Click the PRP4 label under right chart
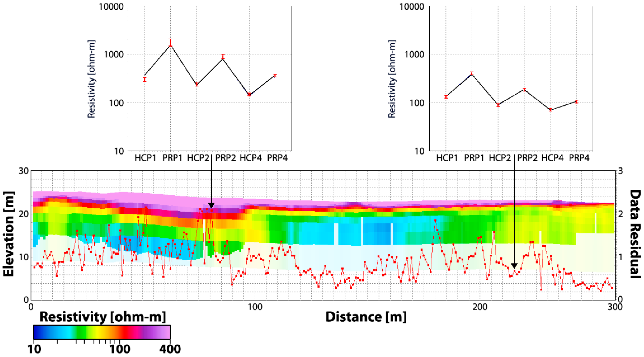 tap(579, 158)
